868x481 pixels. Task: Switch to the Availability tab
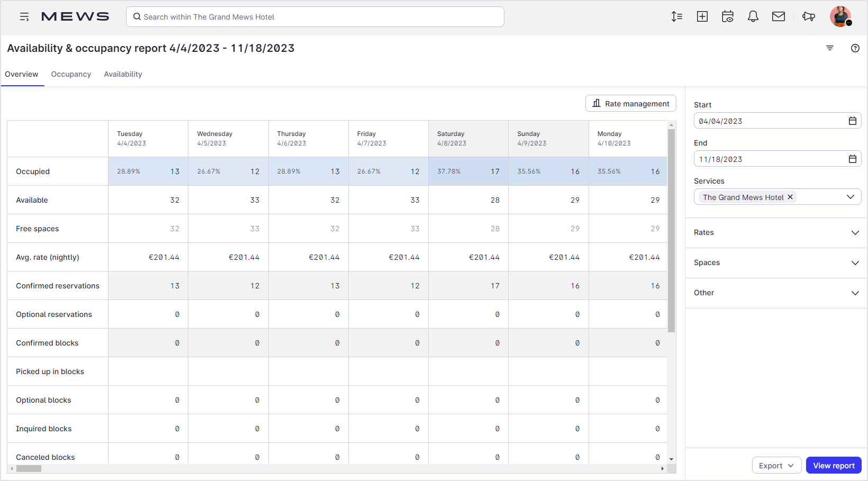coord(123,74)
